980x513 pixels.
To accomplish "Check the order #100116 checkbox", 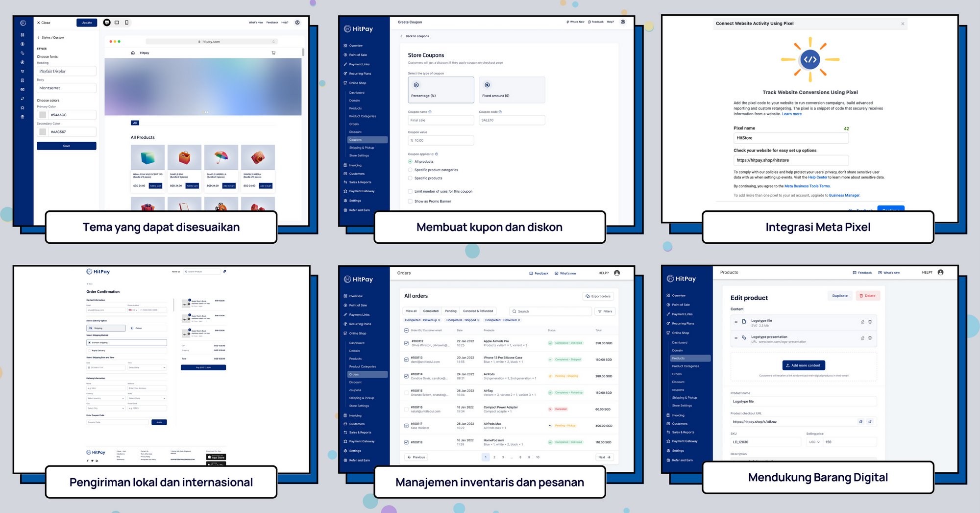I will click(406, 410).
